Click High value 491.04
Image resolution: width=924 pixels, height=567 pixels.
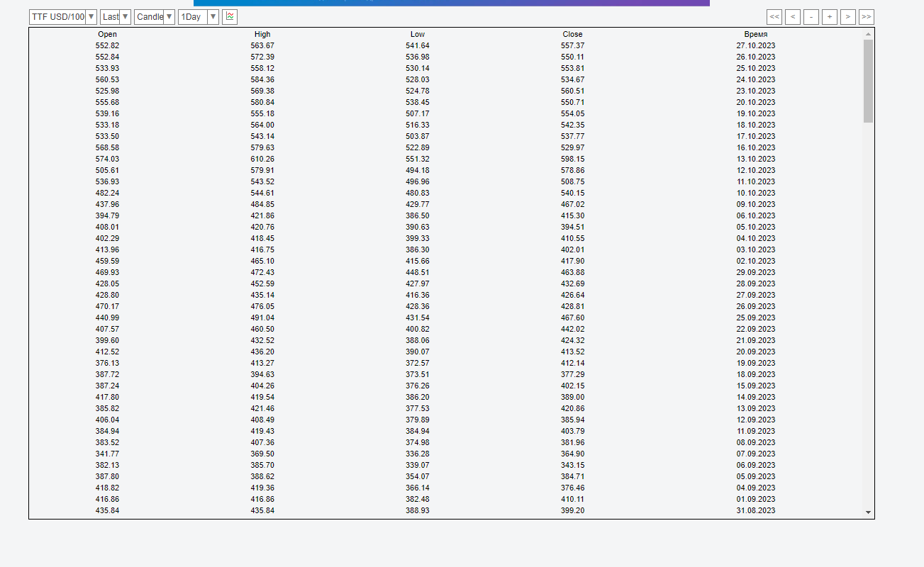point(262,318)
